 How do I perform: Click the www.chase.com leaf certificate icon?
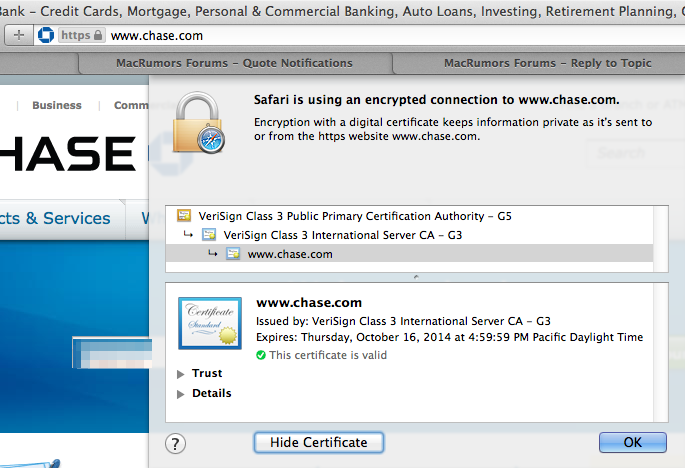tap(232, 254)
